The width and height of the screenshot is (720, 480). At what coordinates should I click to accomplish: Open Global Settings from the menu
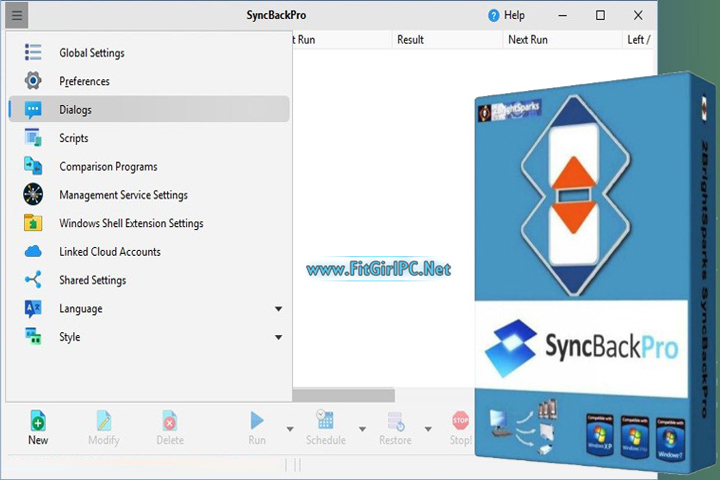point(91,53)
